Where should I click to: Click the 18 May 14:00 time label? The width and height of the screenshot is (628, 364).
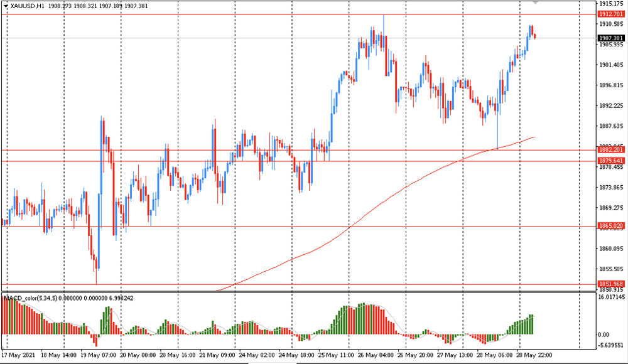click(58, 355)
